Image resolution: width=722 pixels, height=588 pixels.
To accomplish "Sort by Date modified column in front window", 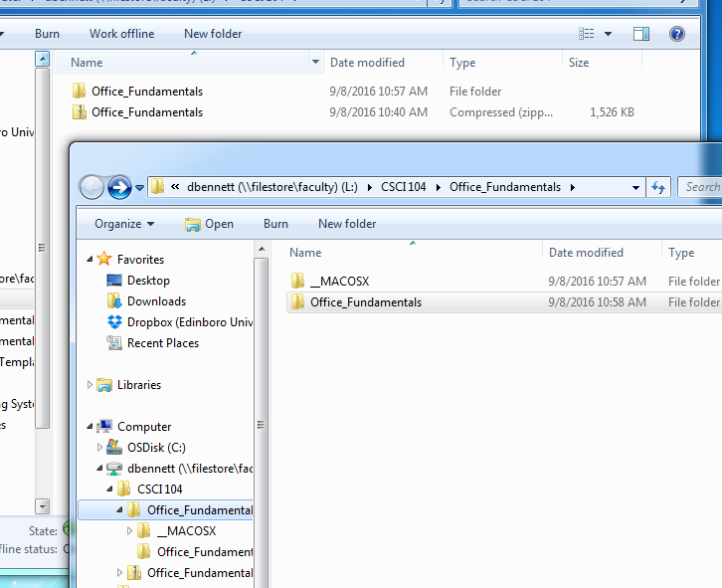I will click(x=586, y=253).
